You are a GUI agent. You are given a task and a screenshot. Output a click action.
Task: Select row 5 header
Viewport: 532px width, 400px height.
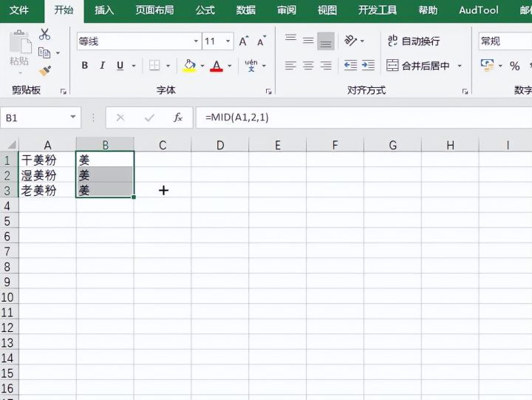click(x=7, y=221)
